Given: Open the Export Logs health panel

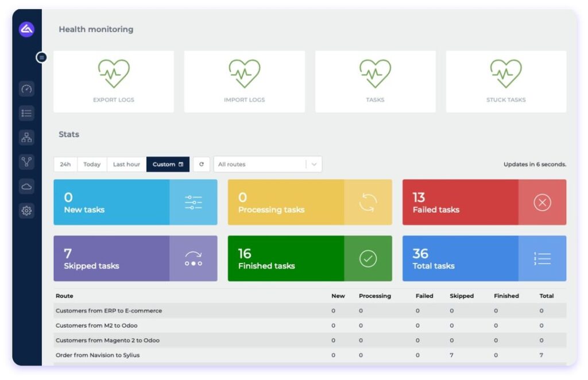Looking at the screenshot, I should (113, 80).
